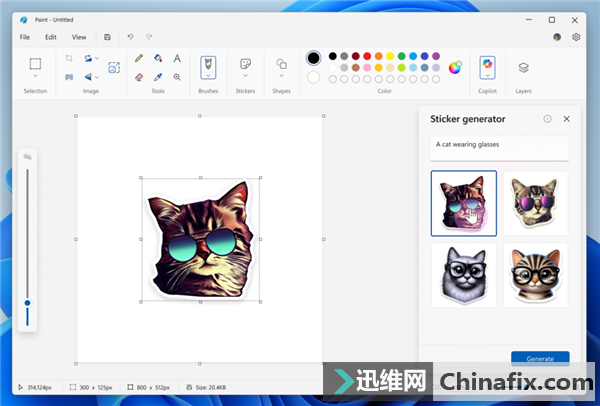
Task: Select the Pencil tool
Action: pyautogui.click(x=139, y=58)
